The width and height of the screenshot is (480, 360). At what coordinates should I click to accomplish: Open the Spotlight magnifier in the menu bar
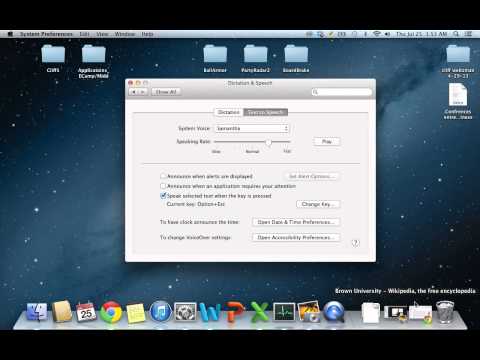tap(456, 34)
